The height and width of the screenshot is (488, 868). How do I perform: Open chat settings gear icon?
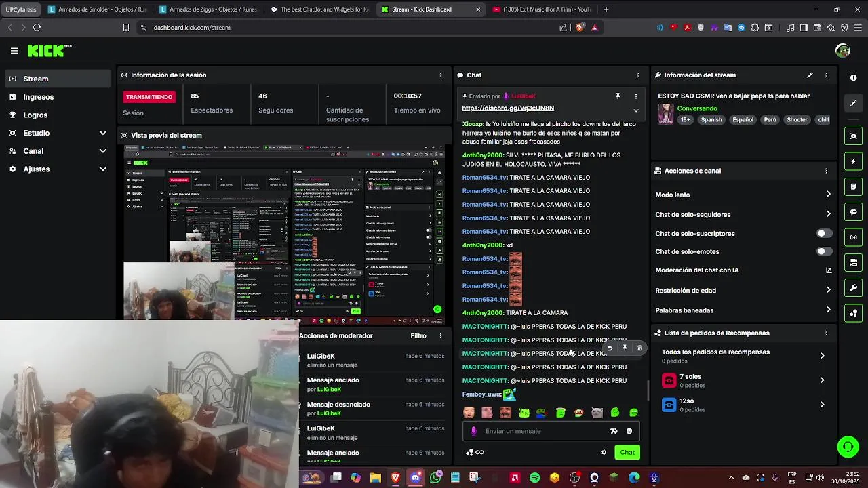[604, 453]
